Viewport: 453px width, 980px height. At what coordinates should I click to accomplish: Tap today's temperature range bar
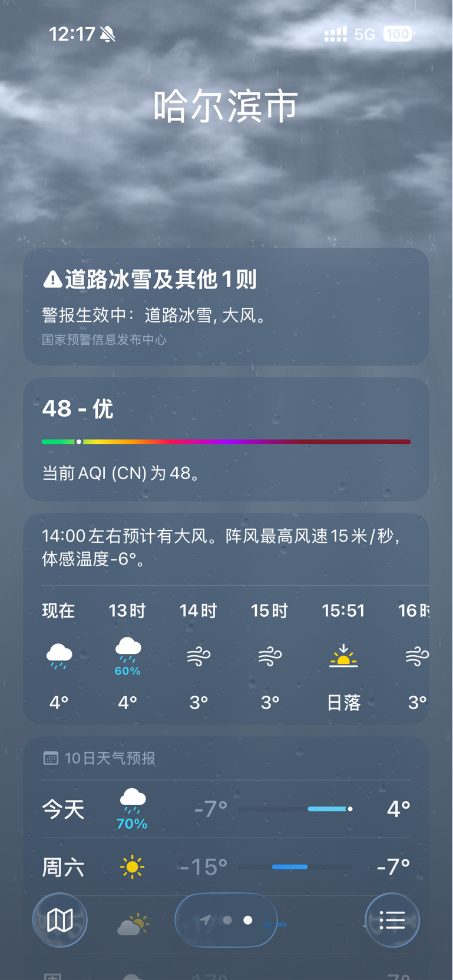click(x=295, y=809)
